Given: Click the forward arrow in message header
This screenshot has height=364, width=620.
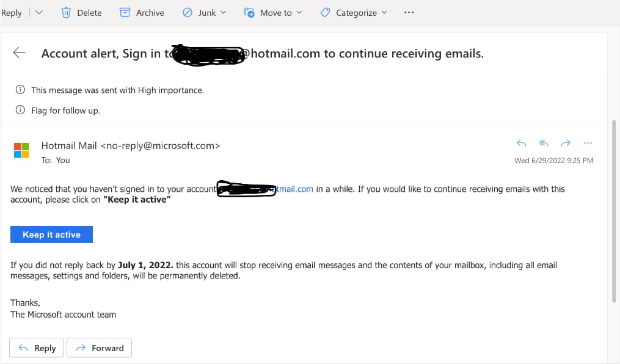Looking at the screenshot, I should [x=566, y=143].
